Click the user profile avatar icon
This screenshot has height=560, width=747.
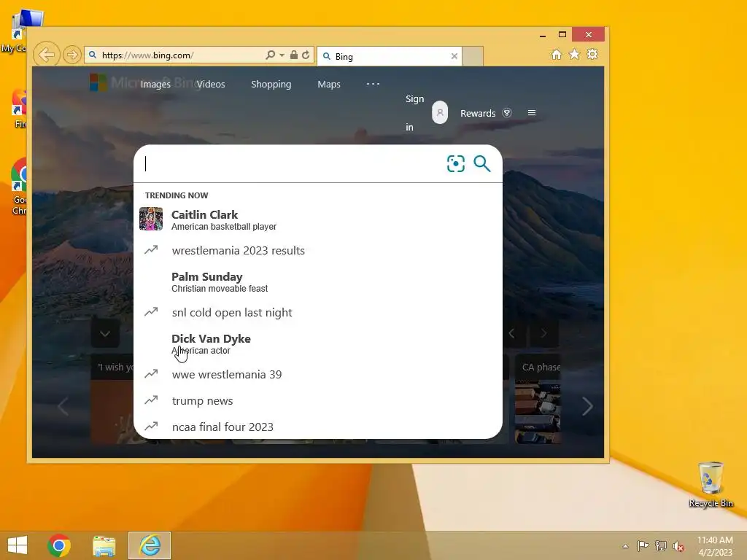pyautogui.click(x=440, y=112)
